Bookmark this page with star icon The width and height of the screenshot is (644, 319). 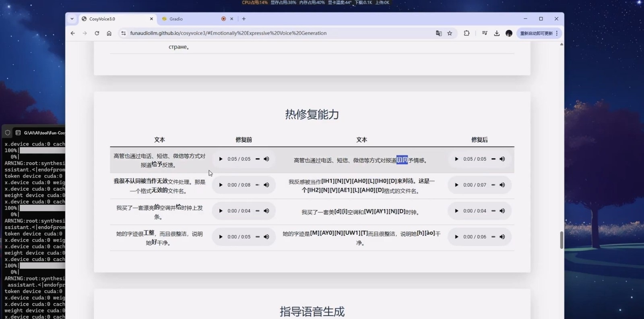[450, 33]
